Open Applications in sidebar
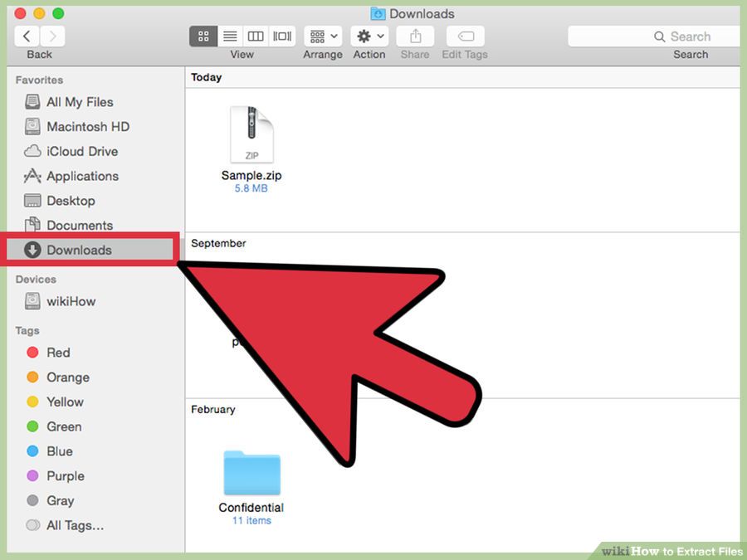Image resolution: width=747 pixels, height=560 pixels. [82, 176]
